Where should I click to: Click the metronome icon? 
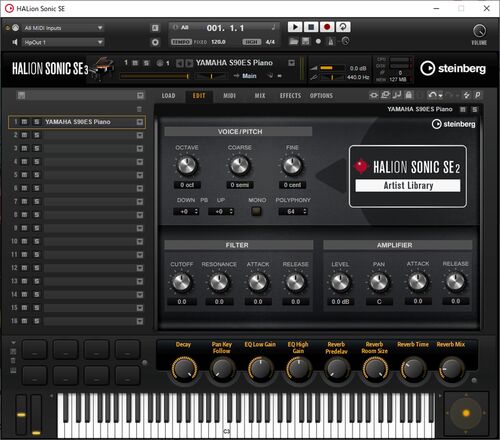pyautogui.click(x=331, y=42)
